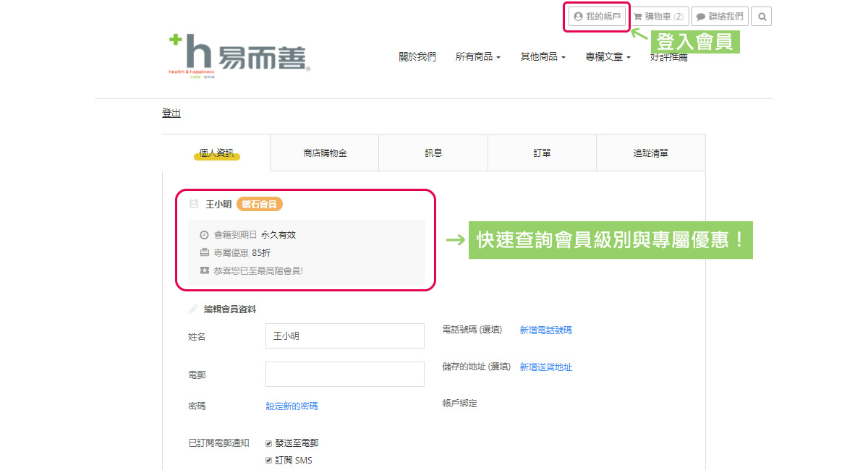Click the search magnifier icon
Image resolution: width=868 pixels, height=470 pixels.
click(x=761, y=17)
